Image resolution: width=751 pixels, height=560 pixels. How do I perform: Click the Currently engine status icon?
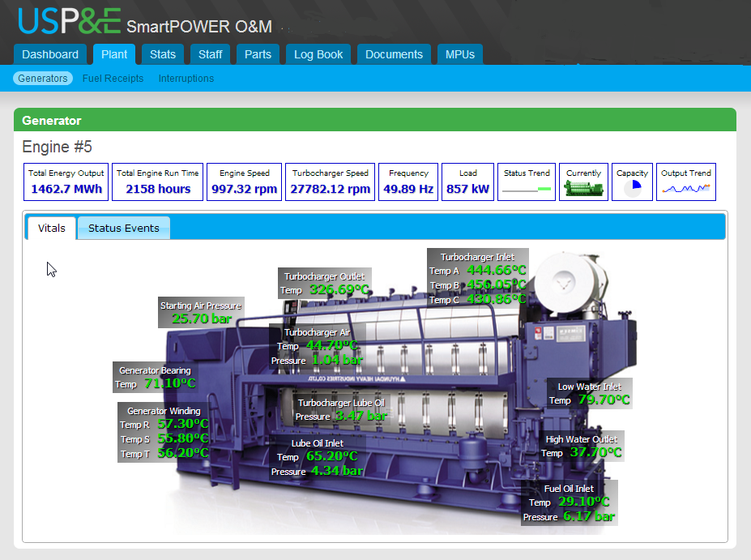coord(583,189)
